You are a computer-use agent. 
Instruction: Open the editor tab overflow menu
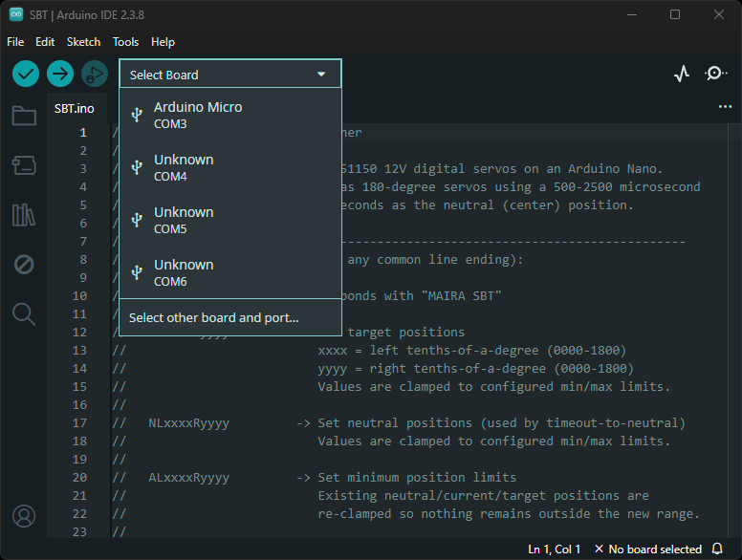pos(725,107)
